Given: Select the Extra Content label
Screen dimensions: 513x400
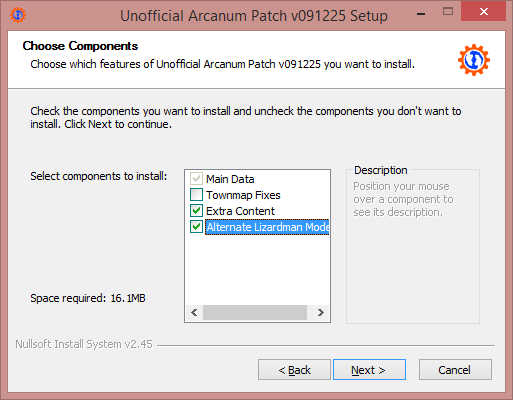Looking at the screenshot, I should coord(240,211).
